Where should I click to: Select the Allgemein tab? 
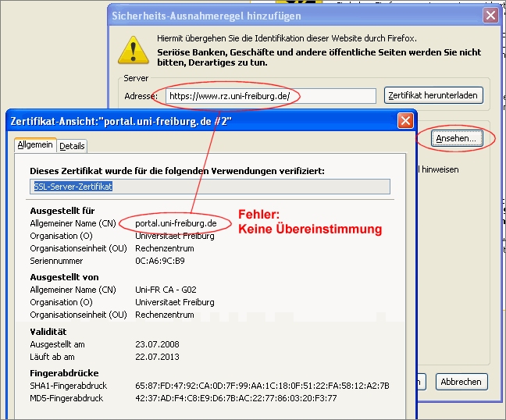click(35, 144)
